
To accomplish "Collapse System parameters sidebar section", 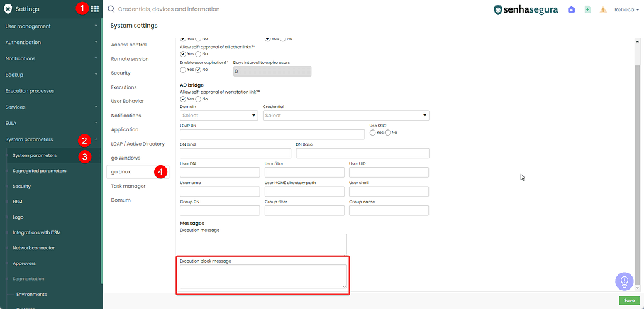I will [50, 139].
